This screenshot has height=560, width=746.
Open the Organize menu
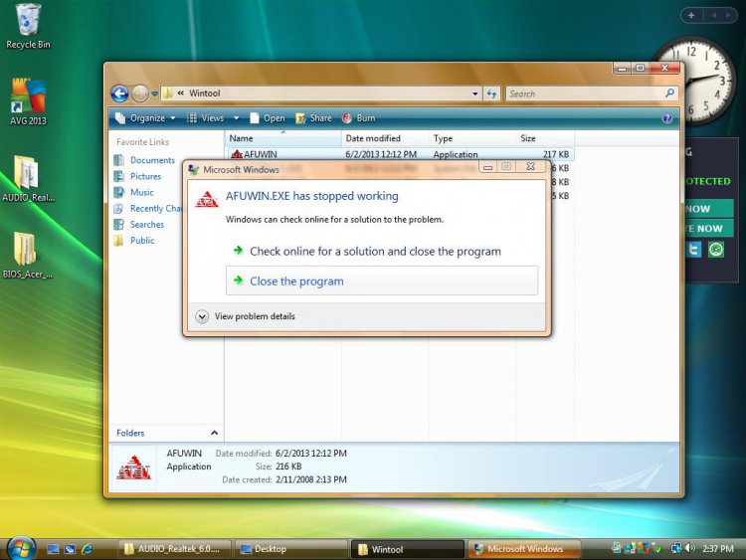[x=145, y=118]
